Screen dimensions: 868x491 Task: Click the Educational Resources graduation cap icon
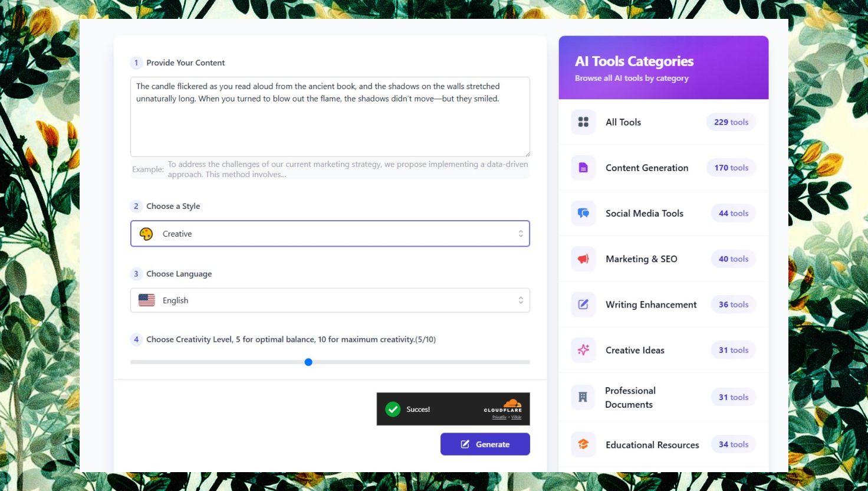[x=583, y=444]
